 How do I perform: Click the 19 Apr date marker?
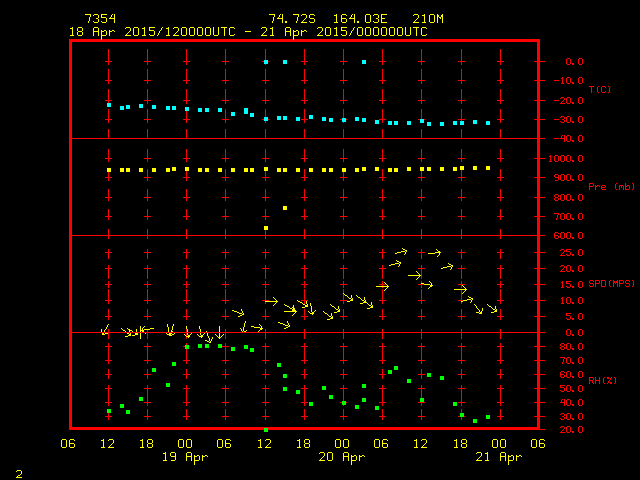click(x=186, y=457)
